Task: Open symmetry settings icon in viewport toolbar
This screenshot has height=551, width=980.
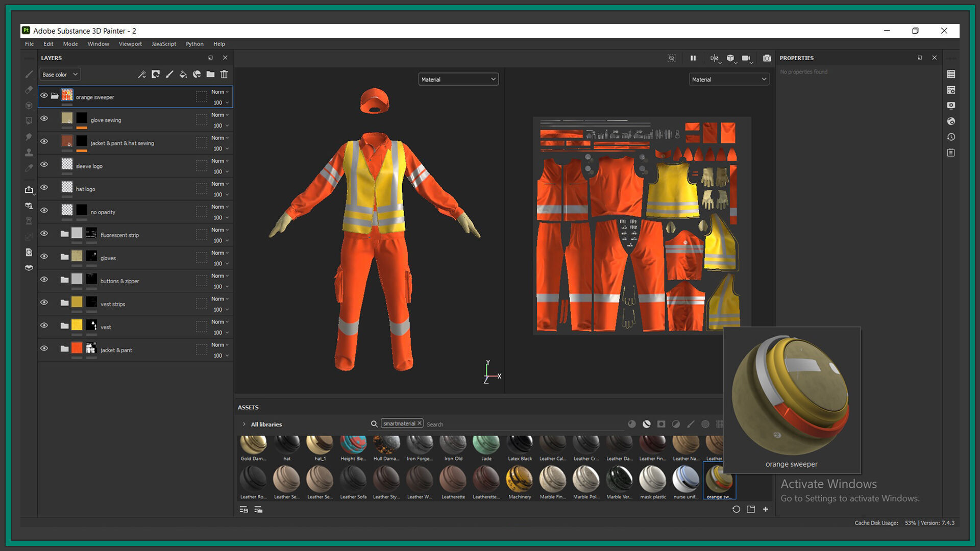Action: point(715,59)
